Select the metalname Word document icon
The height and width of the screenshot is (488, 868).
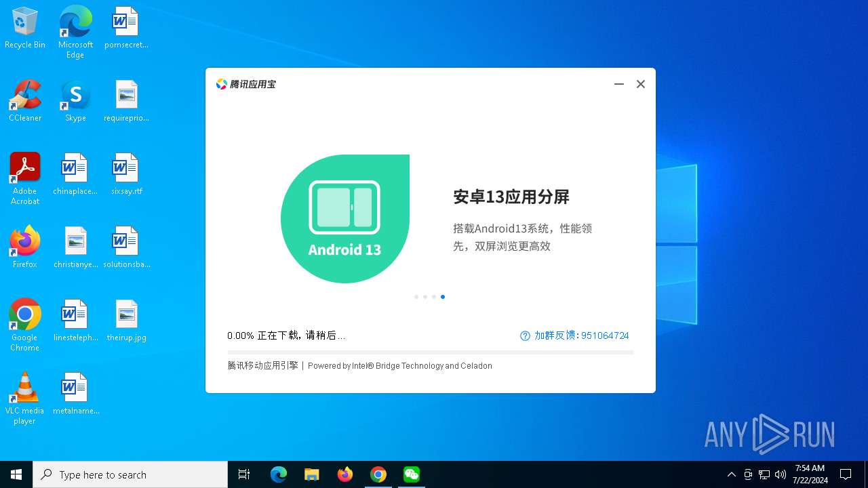[75, 394]
